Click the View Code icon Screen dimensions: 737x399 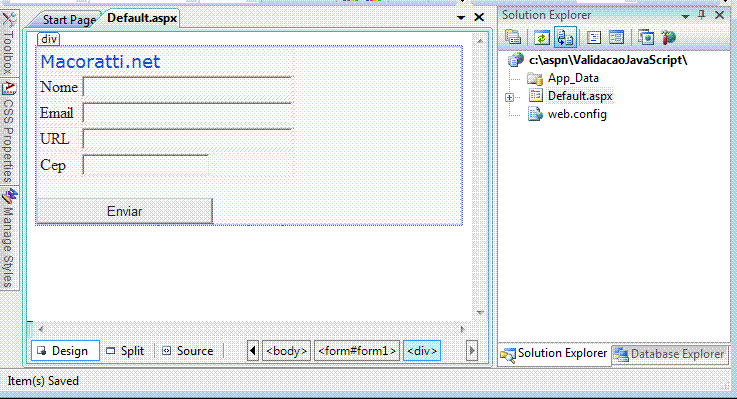point(594,38)
